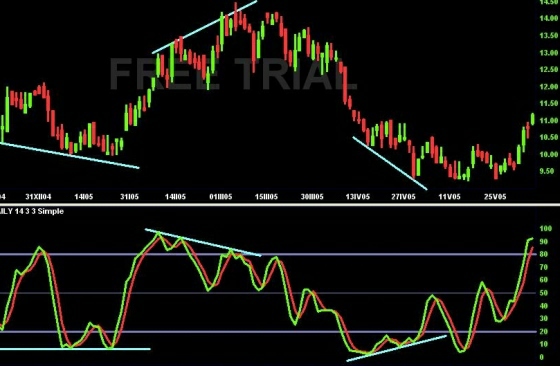Image resolution: width=560 pixels, height=366 pixels.
Task: Select the 30III05 date marker
Action: (x=312, y=197)
